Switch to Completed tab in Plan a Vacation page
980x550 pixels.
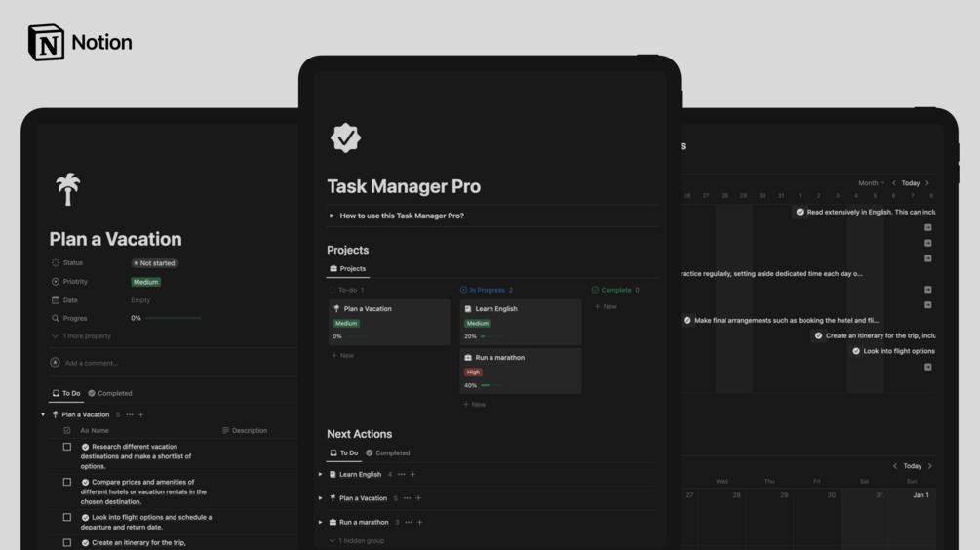coord(110,393)
